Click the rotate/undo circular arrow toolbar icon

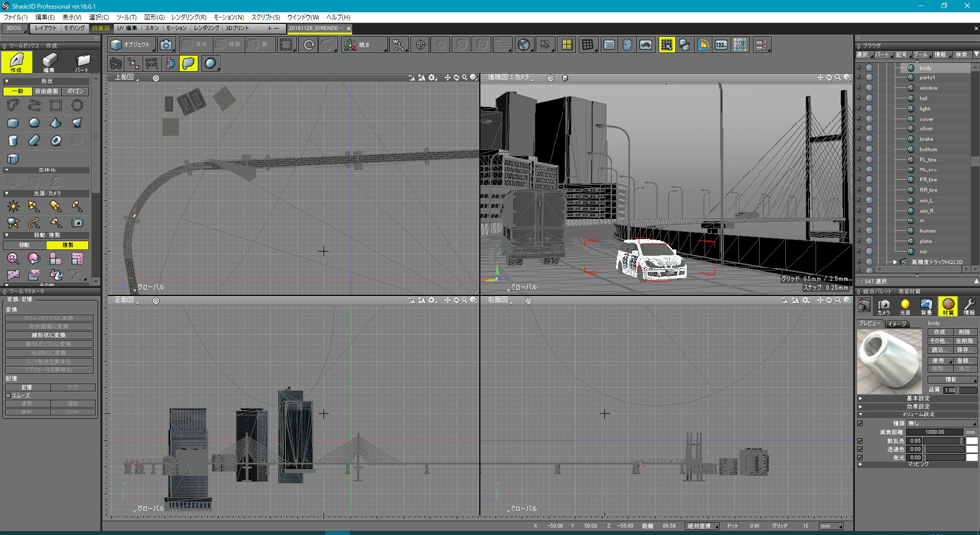tap(308, 45)
